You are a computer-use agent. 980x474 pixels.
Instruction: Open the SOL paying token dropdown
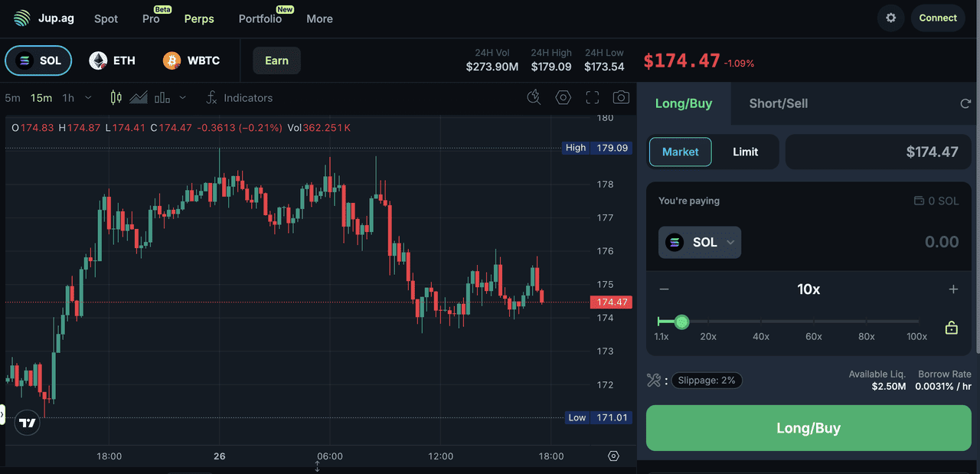click(700, 242)
